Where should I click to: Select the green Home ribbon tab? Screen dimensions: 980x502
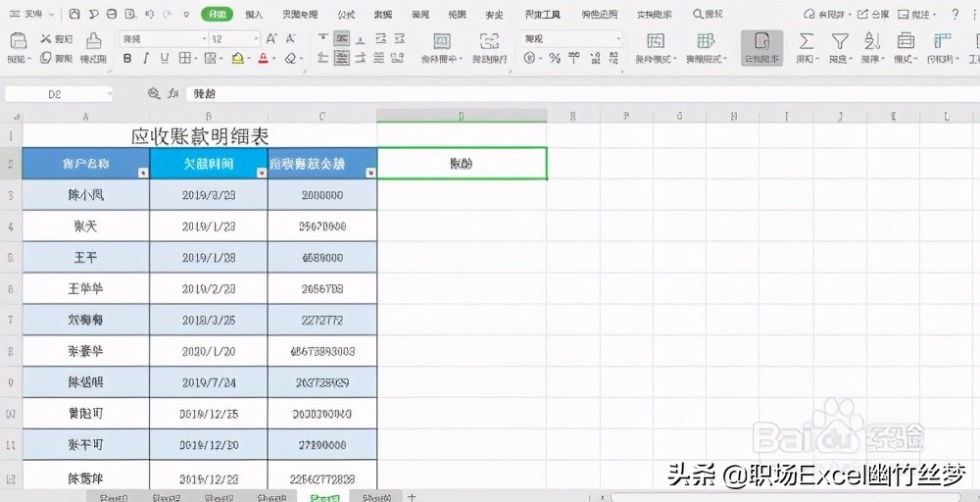[217, 14]
